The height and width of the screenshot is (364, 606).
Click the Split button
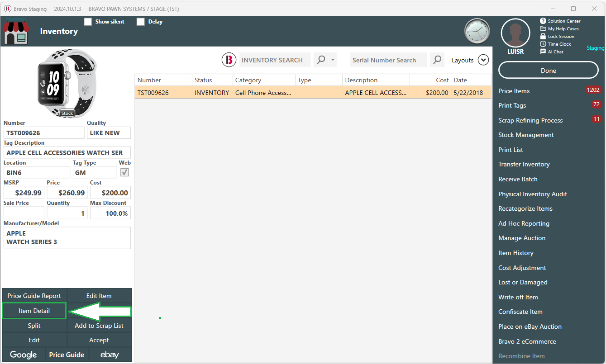point(34,326)
